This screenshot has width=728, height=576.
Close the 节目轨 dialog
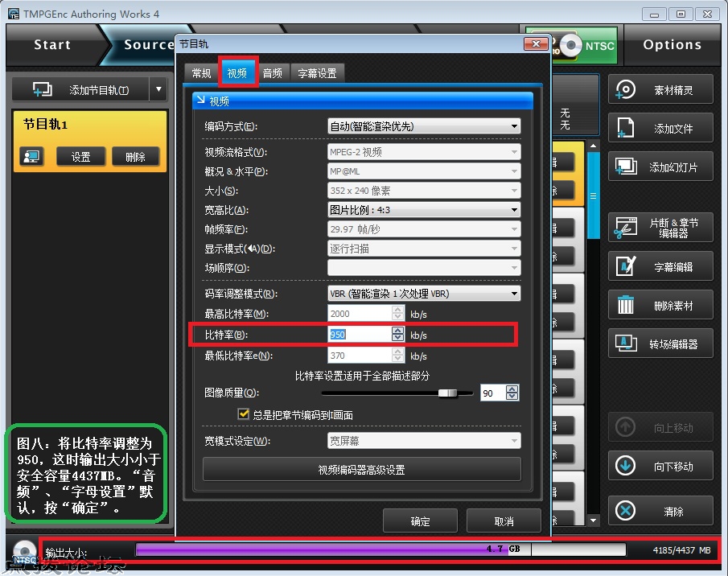pyautogui.click(x=536, y=43)
